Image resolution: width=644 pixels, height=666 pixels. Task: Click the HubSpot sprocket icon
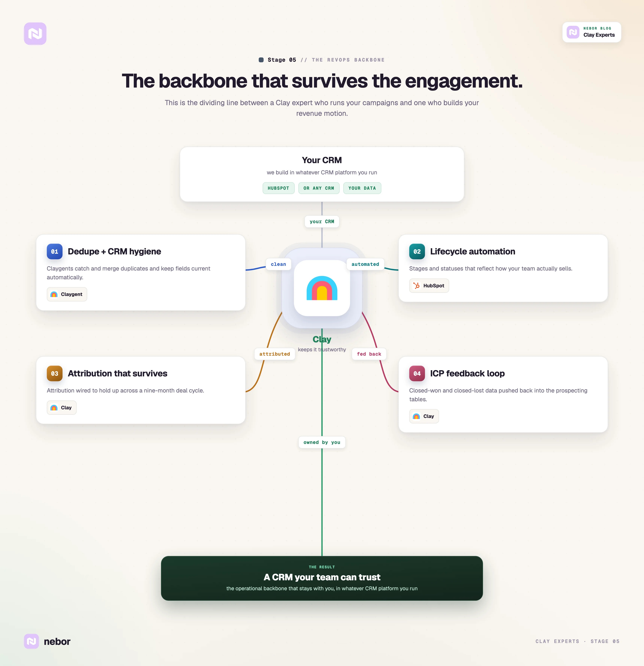click(x=416, y=285)
